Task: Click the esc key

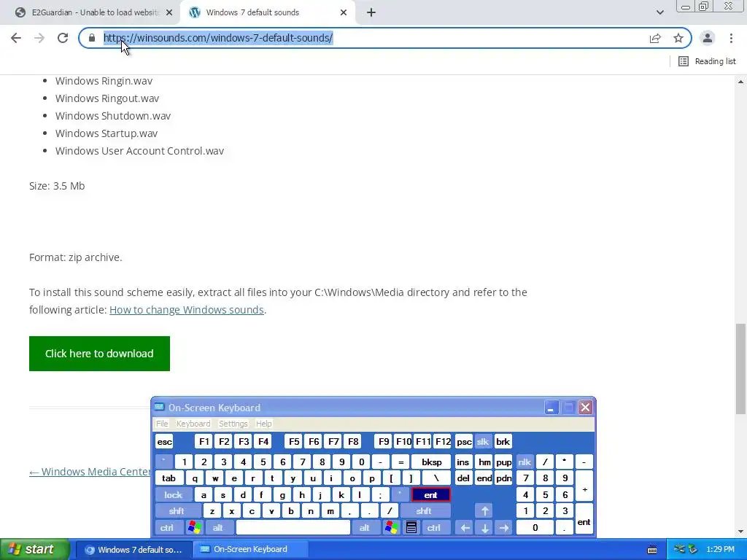Action: coord(164,441)
